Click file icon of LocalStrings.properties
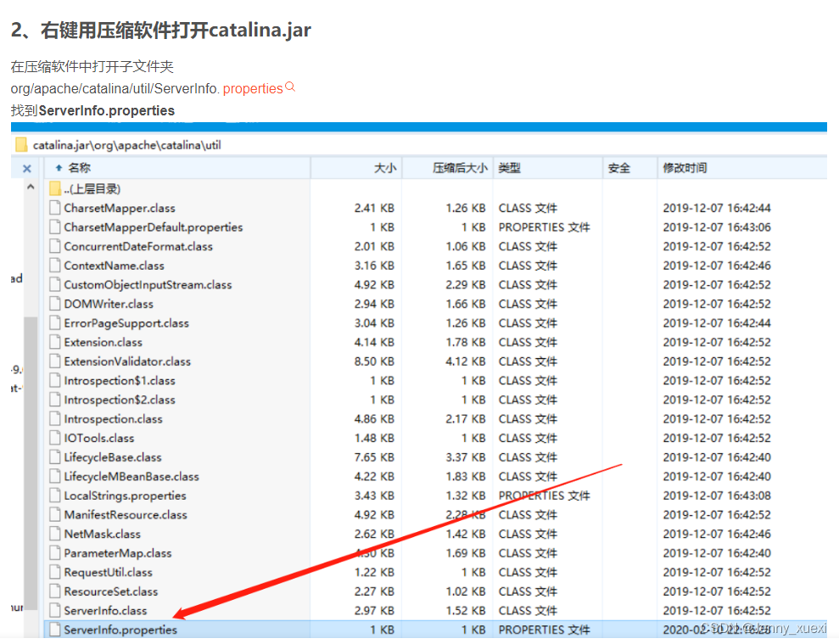The image size is (839, 644). click(x=54, y=496)
